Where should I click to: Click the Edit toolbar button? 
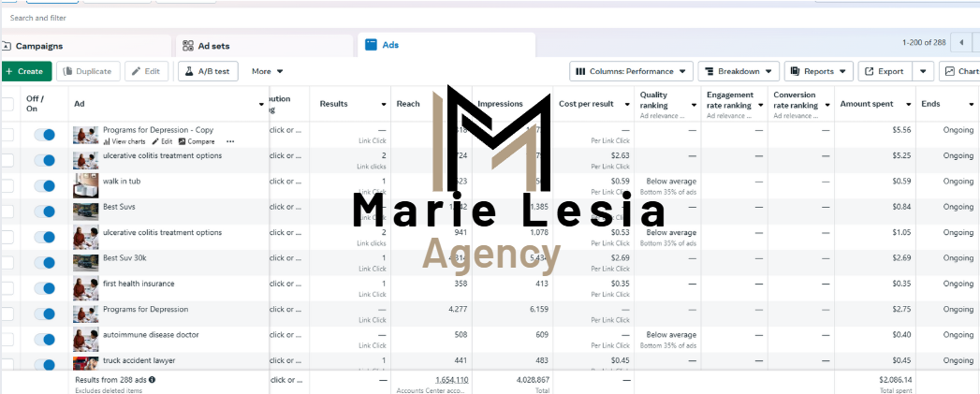[146, 71]
